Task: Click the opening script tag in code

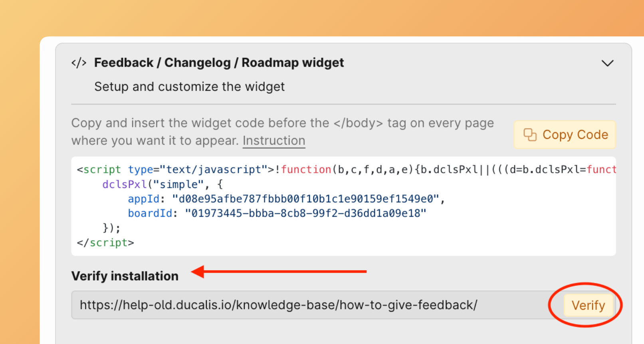Action: pyautogui.click(x=99, y=170)
